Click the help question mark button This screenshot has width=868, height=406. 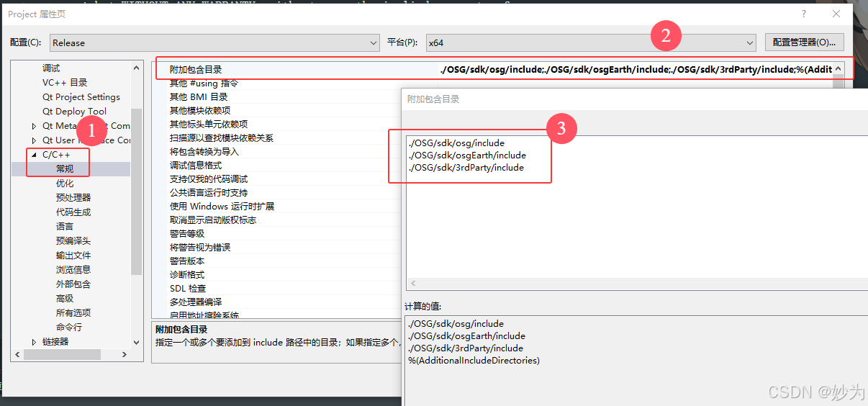tap(804, 14)
